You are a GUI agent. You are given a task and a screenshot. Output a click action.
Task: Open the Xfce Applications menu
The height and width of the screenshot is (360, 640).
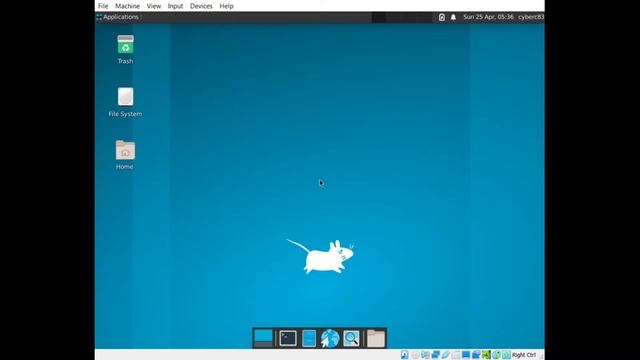coord(118,17)
